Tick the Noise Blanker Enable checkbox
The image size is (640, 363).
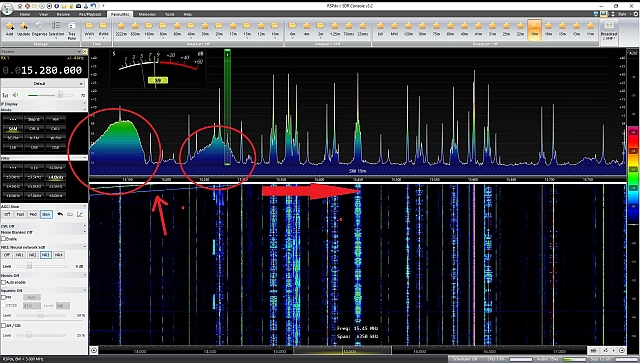tap(4, 239)
